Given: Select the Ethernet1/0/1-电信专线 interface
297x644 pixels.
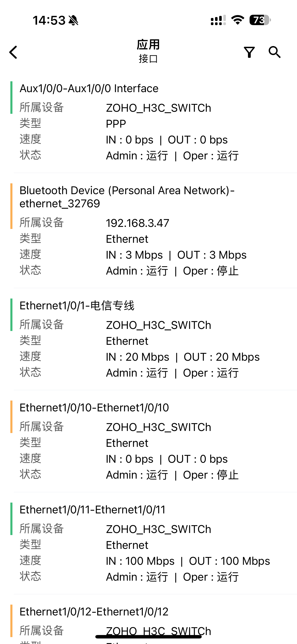Looking at the screenshot, I should [77, 305].
